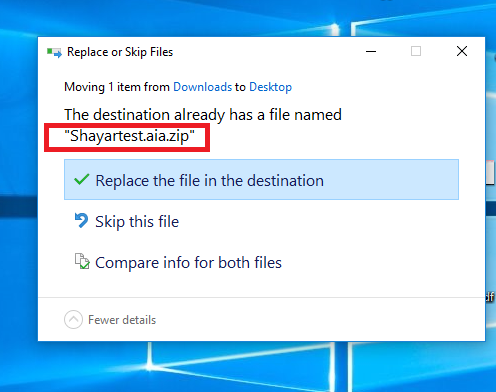Viewport: 496px width, 392px height.
Task: Open Compare info for both files
Action: [188, 263]
